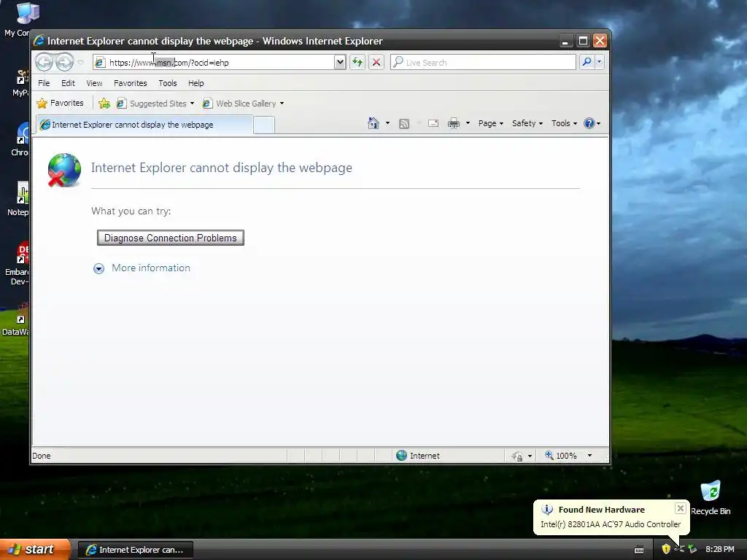
Task: Add page to Favorites bar icon
Action: pyautogui.click(x=104, y=104)
